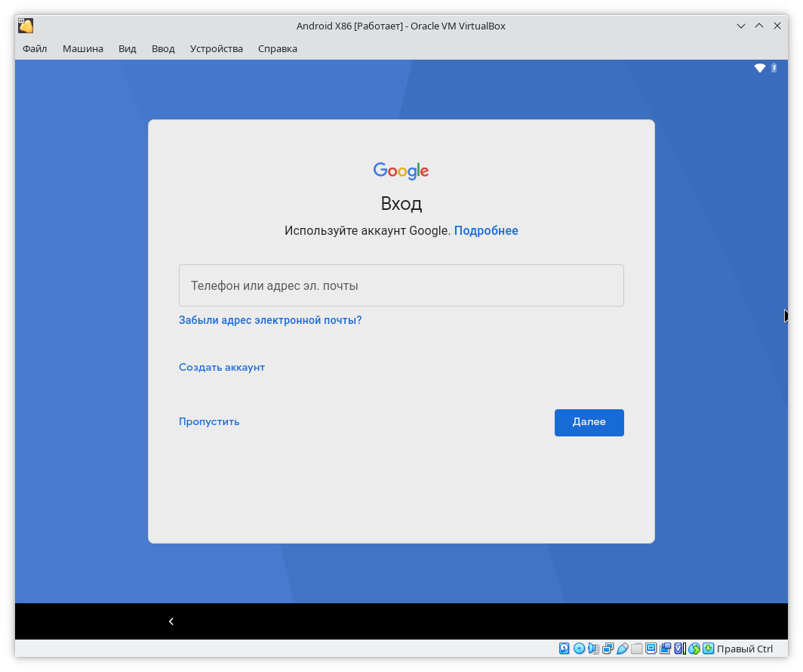The height and width of the screenshot is (672, 803).
Task: Click the display monitor status icon
Action: tap(651, 649)
